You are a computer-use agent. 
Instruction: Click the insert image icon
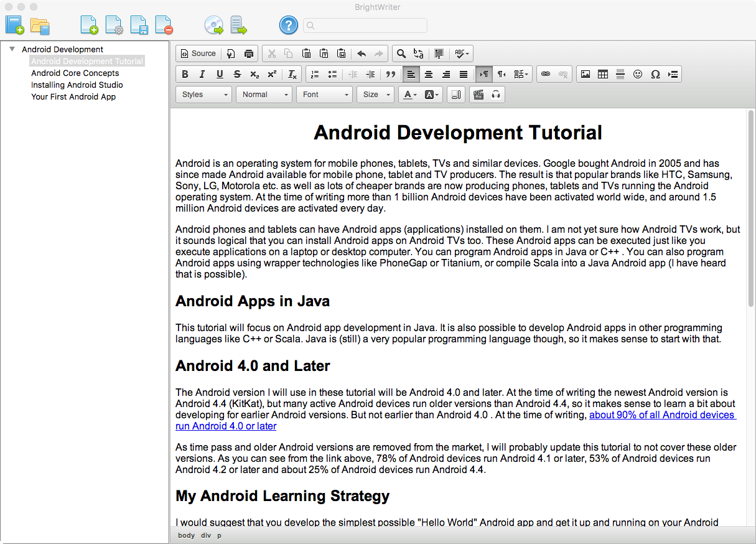click(586, 74)
